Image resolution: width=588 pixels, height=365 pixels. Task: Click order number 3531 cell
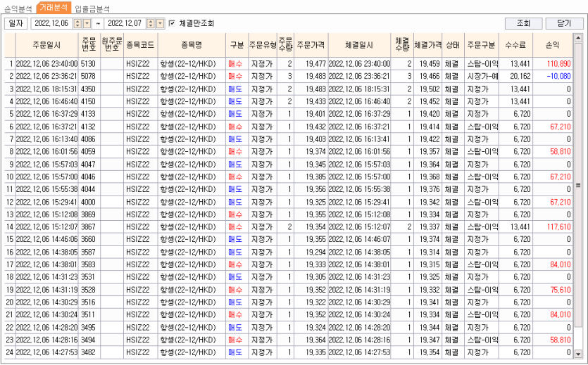coord(89,277)
